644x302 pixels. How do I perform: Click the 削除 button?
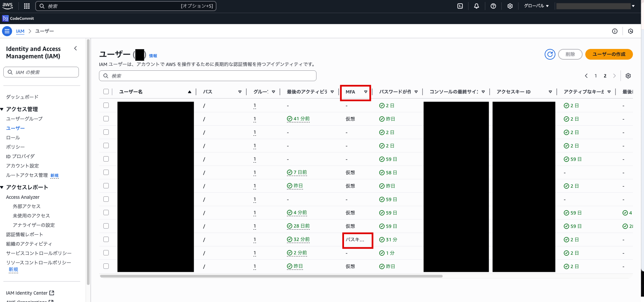(570, 54)
